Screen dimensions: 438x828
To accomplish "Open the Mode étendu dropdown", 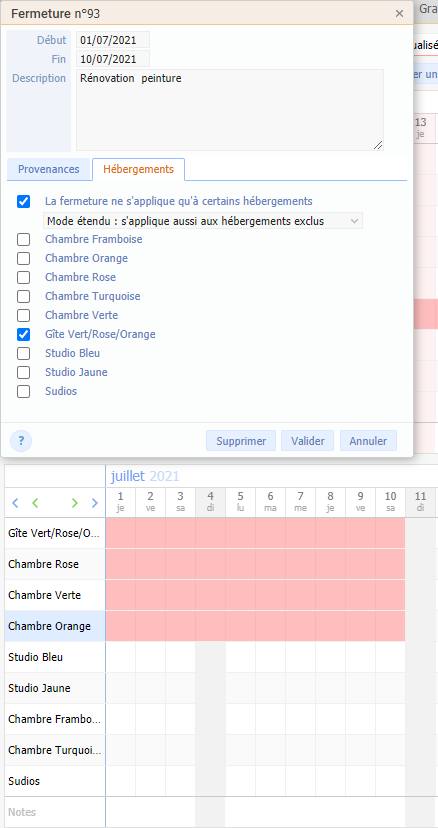I will click(203, 221).
